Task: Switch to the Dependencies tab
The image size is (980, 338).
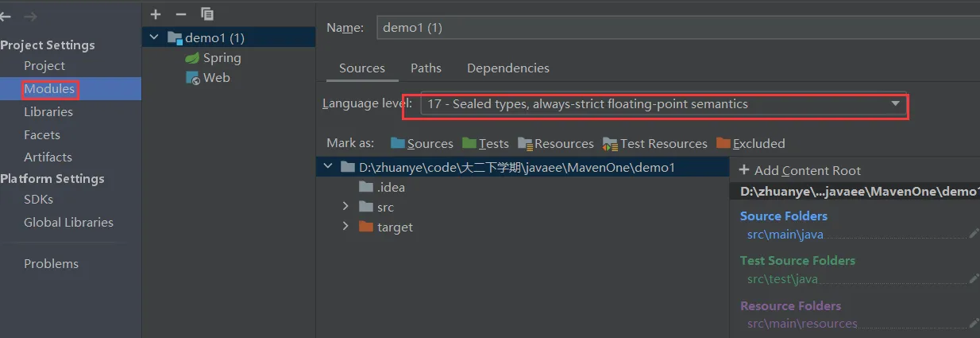Action: pyautogui.click(x=507, y=68)
